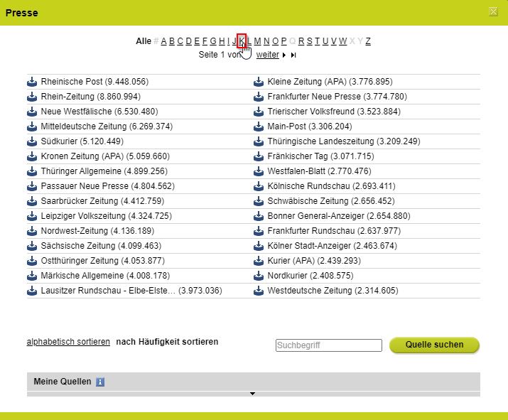Filter sources by letter K
Image resolution: width=508 pixels, height=420 pixels.
(242, 41)
